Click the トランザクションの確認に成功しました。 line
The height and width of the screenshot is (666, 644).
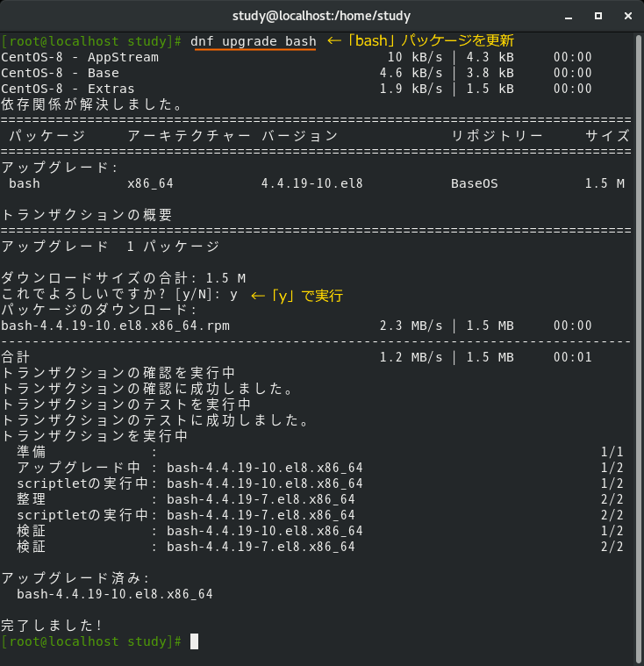147,389
